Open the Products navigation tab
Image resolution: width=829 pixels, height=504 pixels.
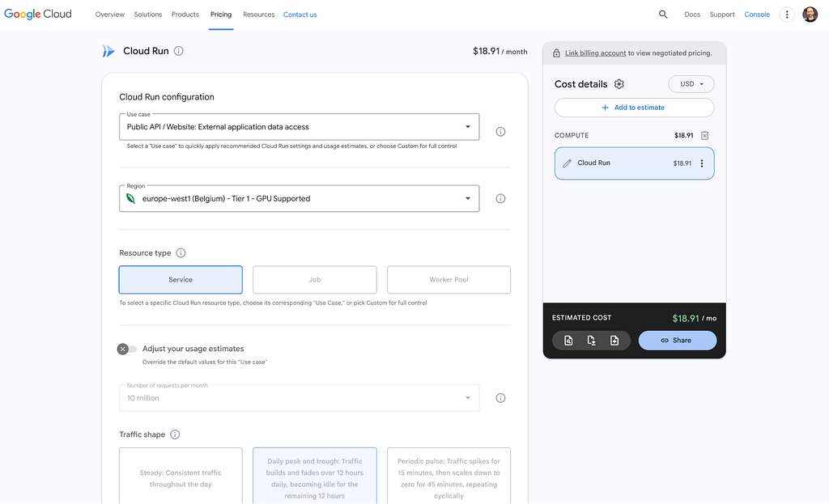pyautogui.click(x=185, y=15)
